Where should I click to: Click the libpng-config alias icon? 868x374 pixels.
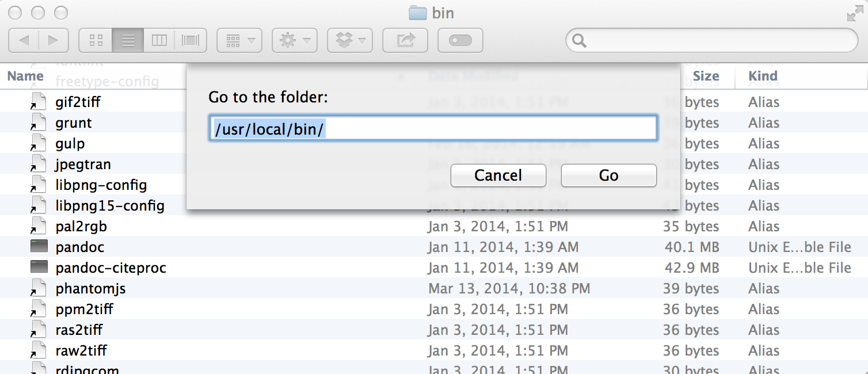(38, 185)
